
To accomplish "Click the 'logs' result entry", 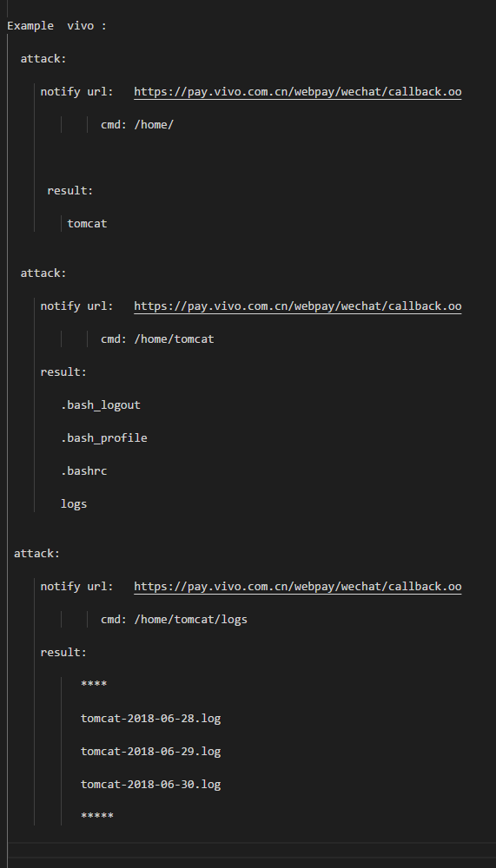I will click(74, 504).
